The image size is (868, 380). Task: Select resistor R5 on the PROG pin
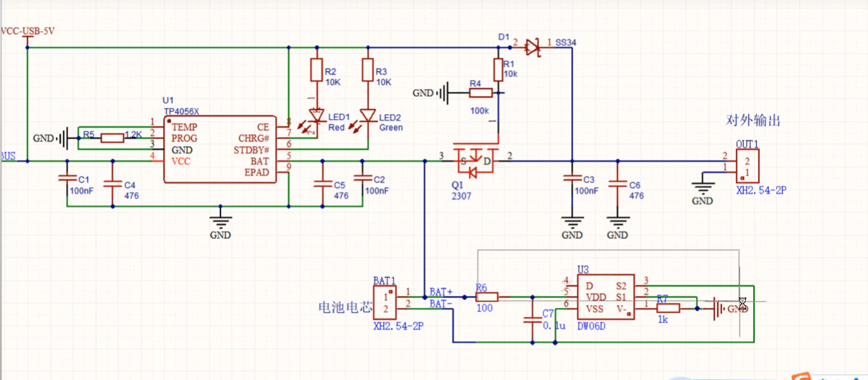pos(112,138)
